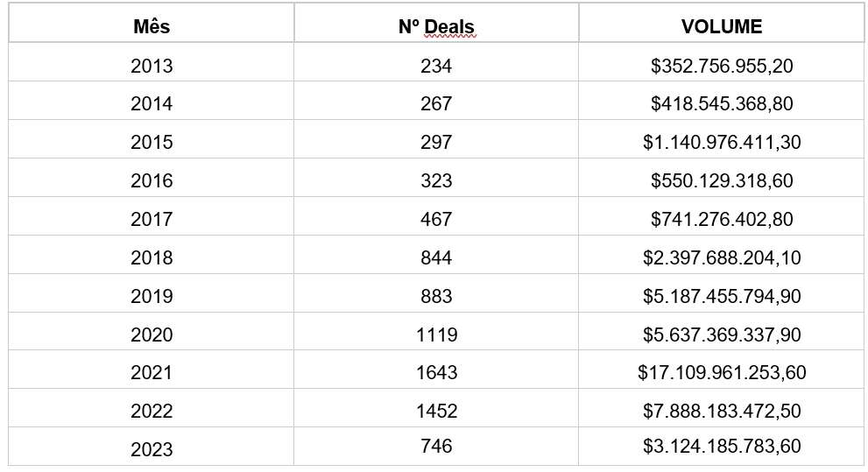868x472 pixels.
Task: Select volume cell $1.140.976.411,30
Action: [x=722, y=142]
